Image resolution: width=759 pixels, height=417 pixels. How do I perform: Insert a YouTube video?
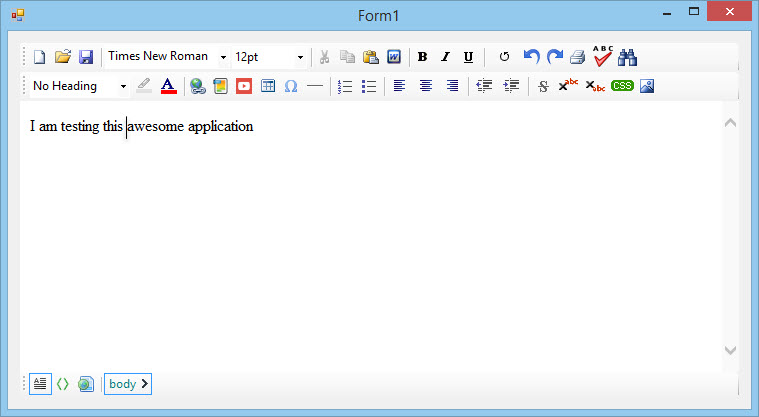click(x=244, y=86)
